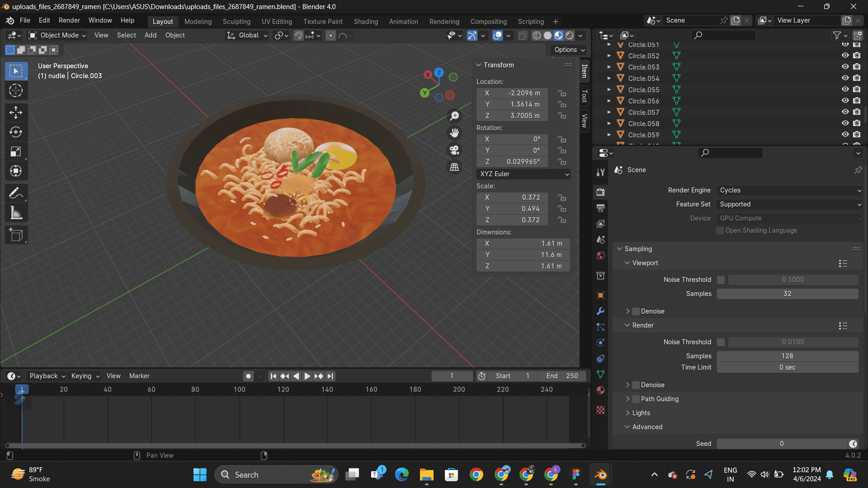
Task: Enable the Path Guiding checkbox
Action: click(636, 399)
